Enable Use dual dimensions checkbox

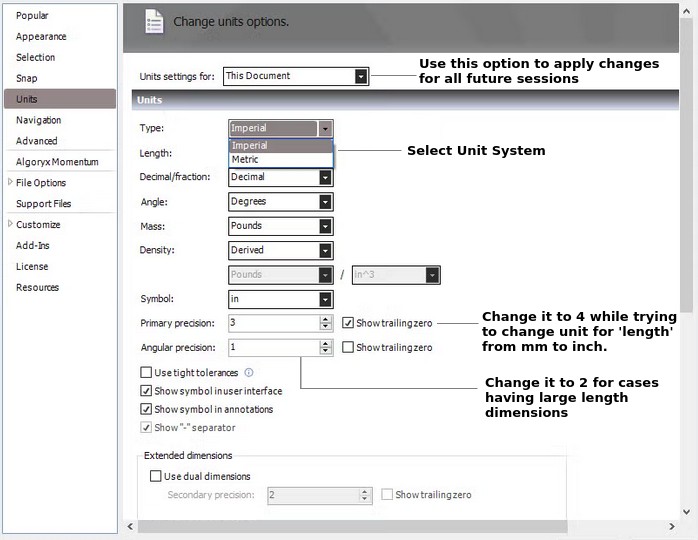[155, 476]
